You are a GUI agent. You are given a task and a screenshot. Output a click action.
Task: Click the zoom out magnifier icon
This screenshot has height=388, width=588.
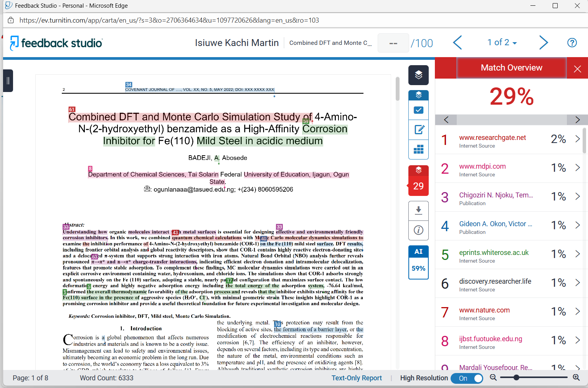point(494,378)
